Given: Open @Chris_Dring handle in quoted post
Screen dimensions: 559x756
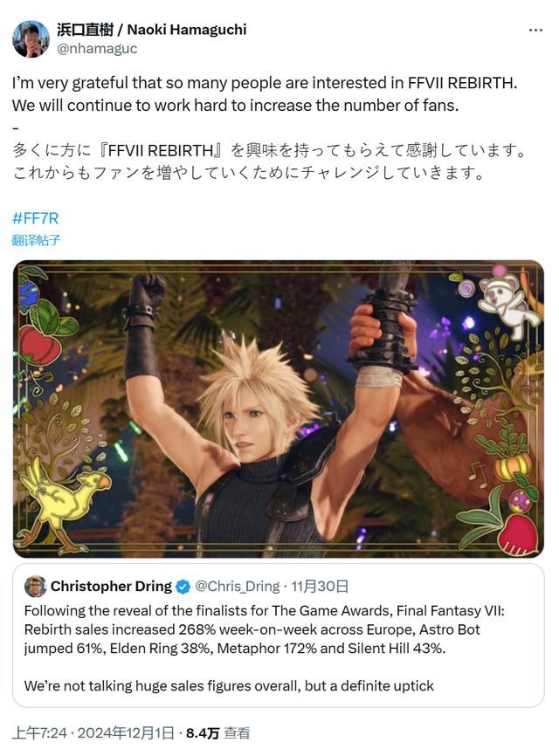Looking at the screenshot, I should tap(238, 587).
